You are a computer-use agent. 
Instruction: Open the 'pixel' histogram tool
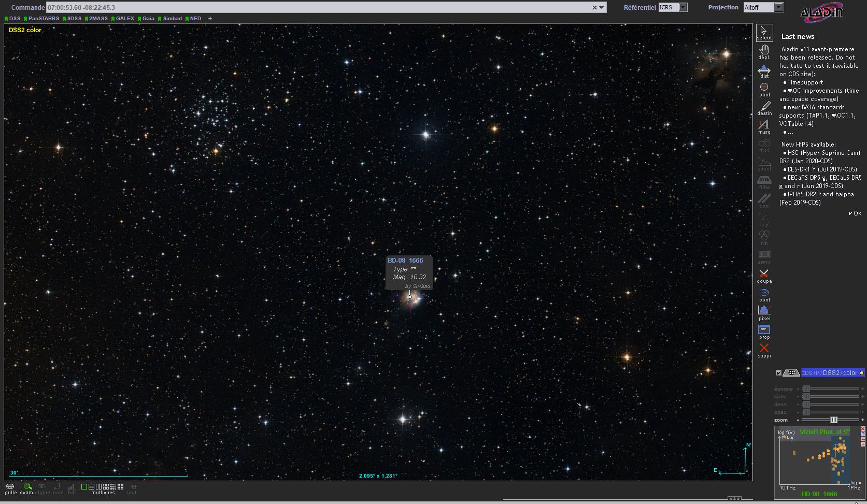(764, 312)
